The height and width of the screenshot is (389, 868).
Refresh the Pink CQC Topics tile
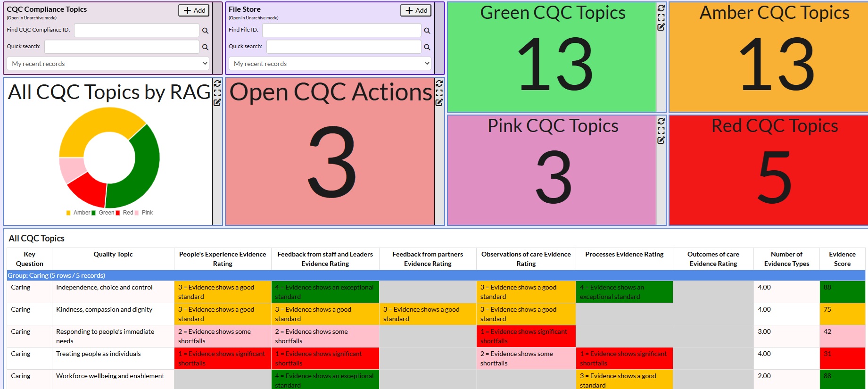661,121
